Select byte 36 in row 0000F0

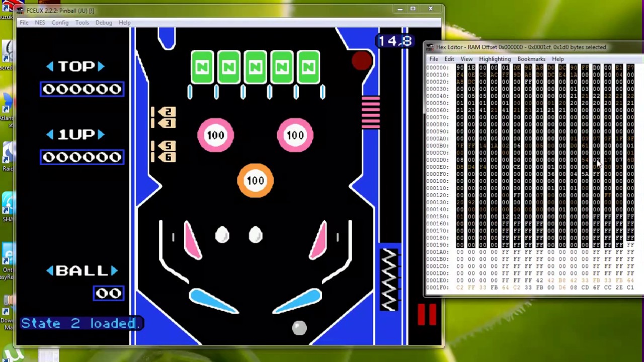click(x=551, y=174)
